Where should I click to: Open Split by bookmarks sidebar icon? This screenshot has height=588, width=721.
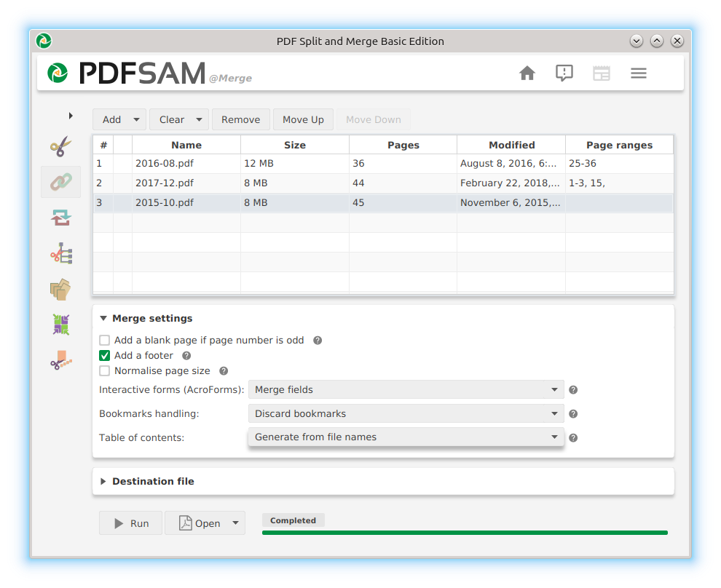pos(60,253)
